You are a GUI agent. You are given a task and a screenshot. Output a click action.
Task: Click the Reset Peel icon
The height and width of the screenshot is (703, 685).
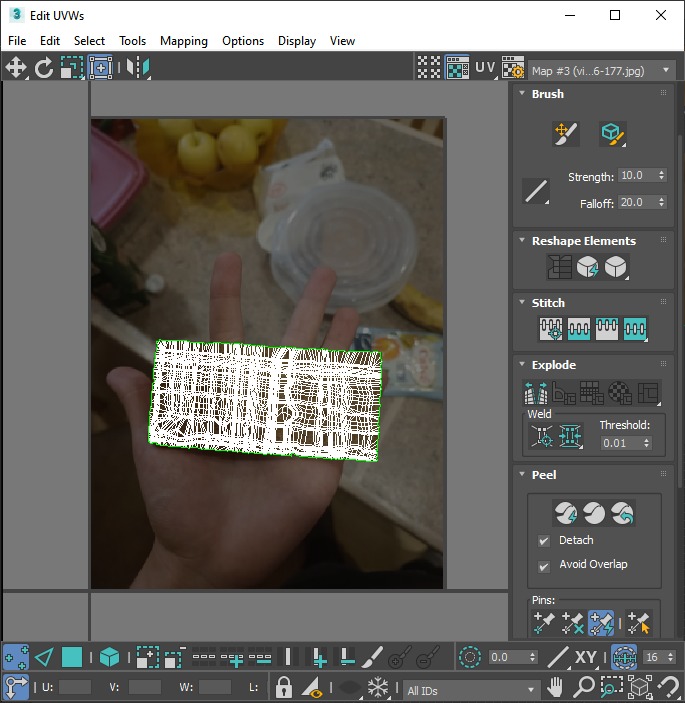click(622, 513)
